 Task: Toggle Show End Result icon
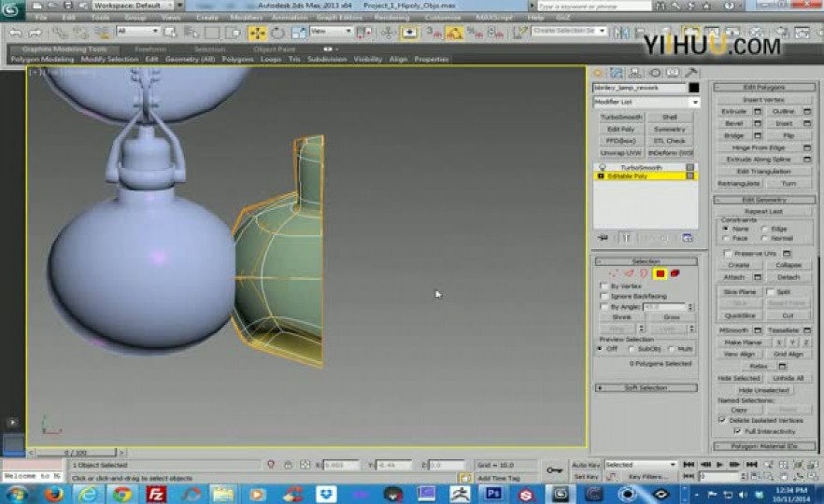click(626, 238)
